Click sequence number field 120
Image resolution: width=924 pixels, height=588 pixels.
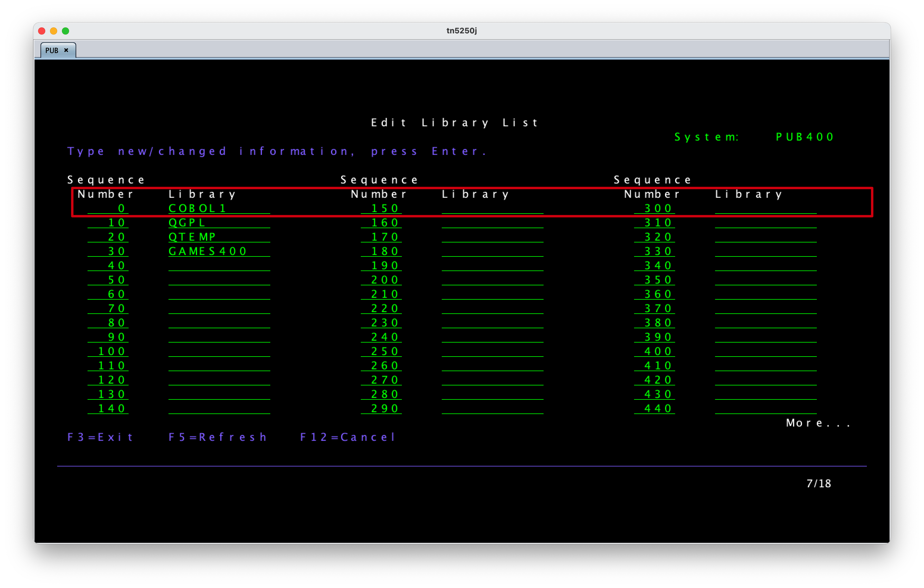point(108,380)
